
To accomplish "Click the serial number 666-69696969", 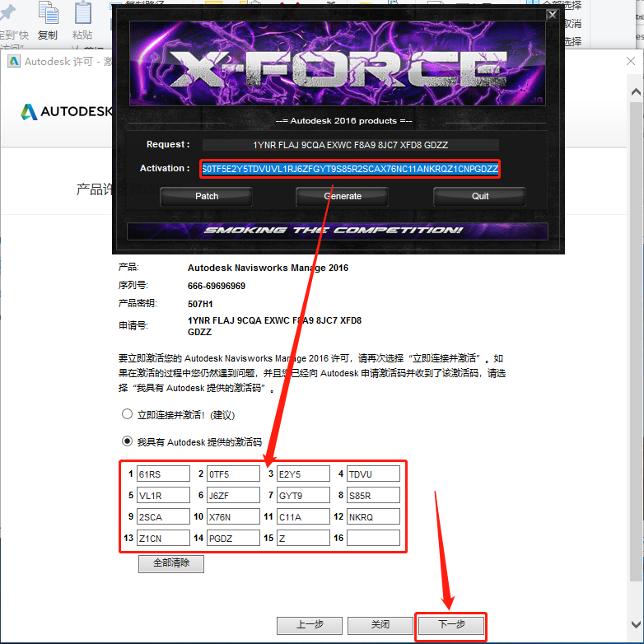I will pyautogui.click(x=217, y=286).
